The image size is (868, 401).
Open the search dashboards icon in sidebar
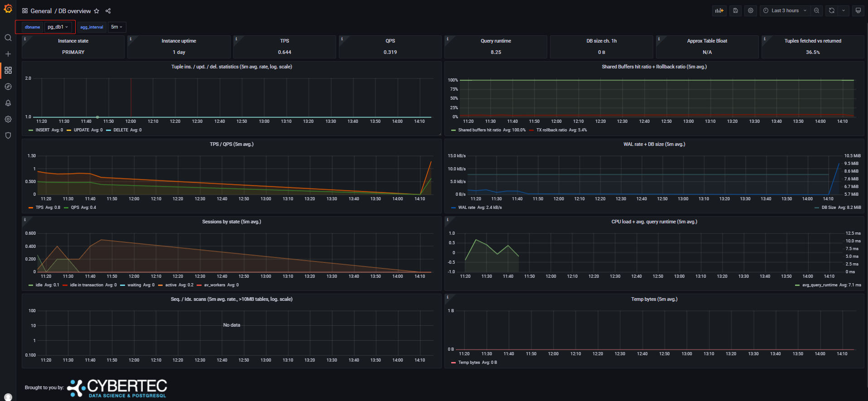pyautogui.click(x=8, y=38)
